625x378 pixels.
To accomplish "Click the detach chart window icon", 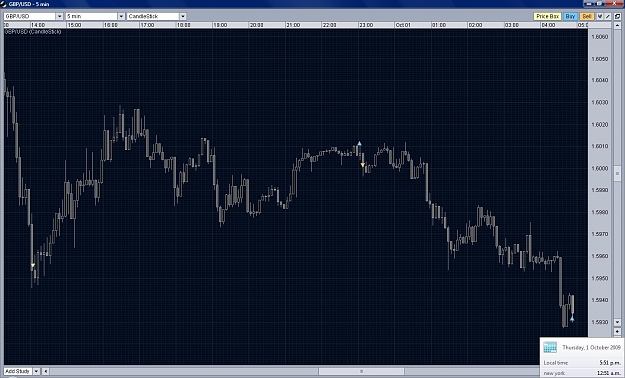I will point(617,16).
